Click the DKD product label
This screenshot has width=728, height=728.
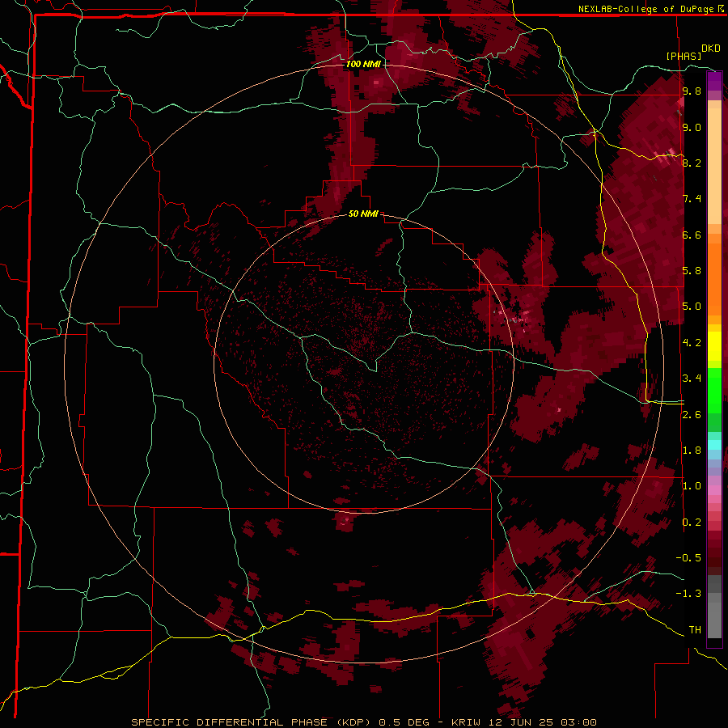(711, 49)
